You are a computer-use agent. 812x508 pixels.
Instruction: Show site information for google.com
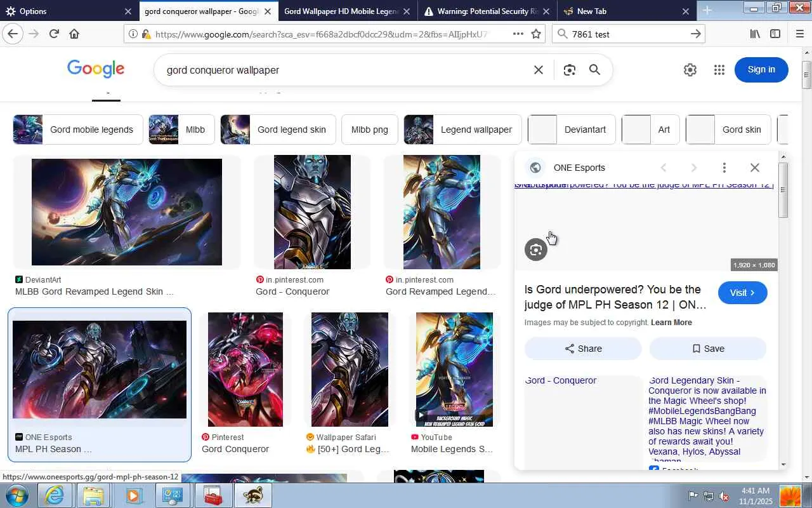point(133,34)
